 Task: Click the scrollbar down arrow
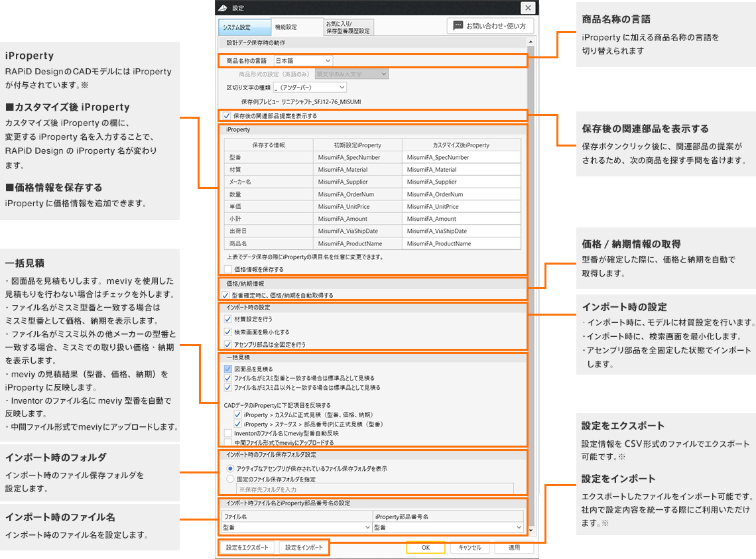coord(530,530)
